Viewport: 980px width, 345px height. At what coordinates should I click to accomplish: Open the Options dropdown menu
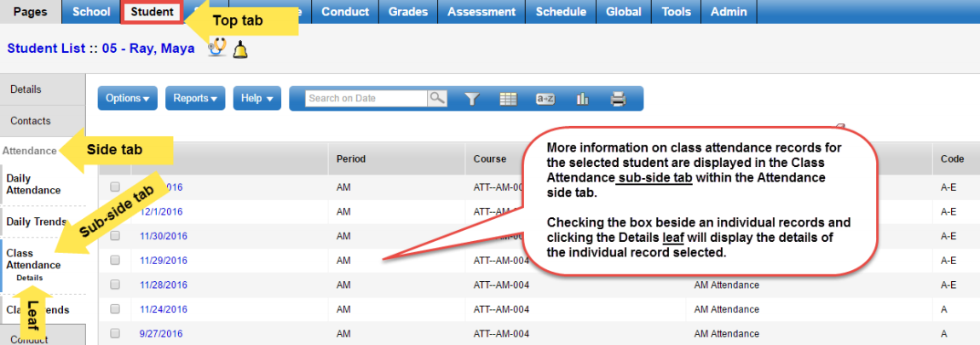pyautogui.click(x=128, y=98)
